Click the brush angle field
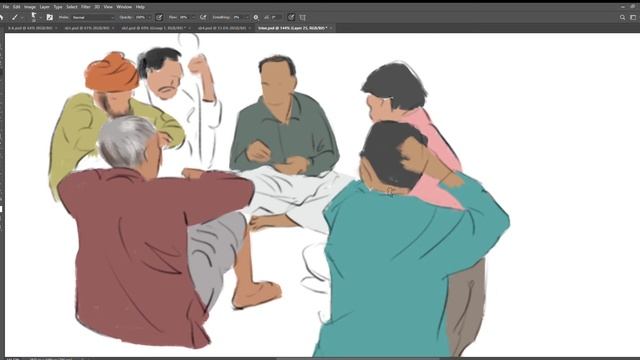This screenshot has height=360, width=640. click(x=276, y=18)
